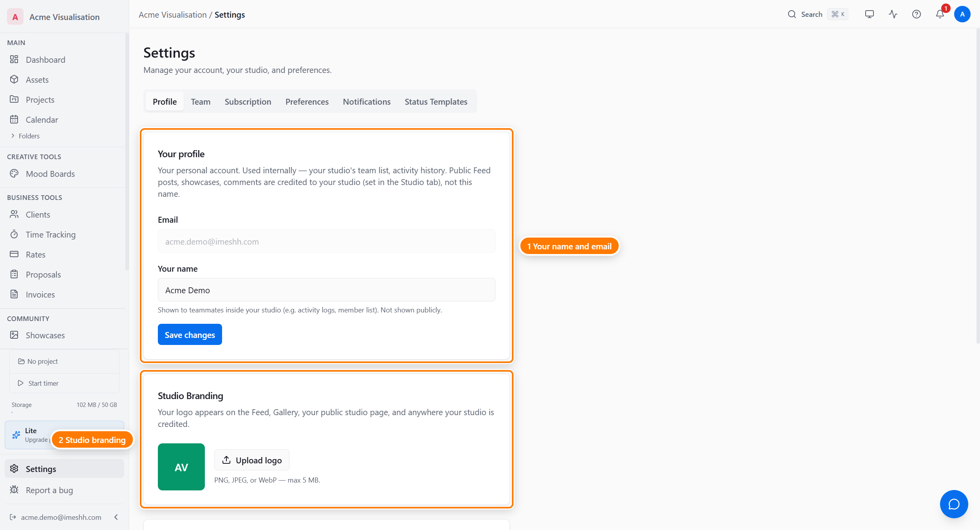Click the green AV studio logo
Viewport: 980px width, 530px height.
181,467
